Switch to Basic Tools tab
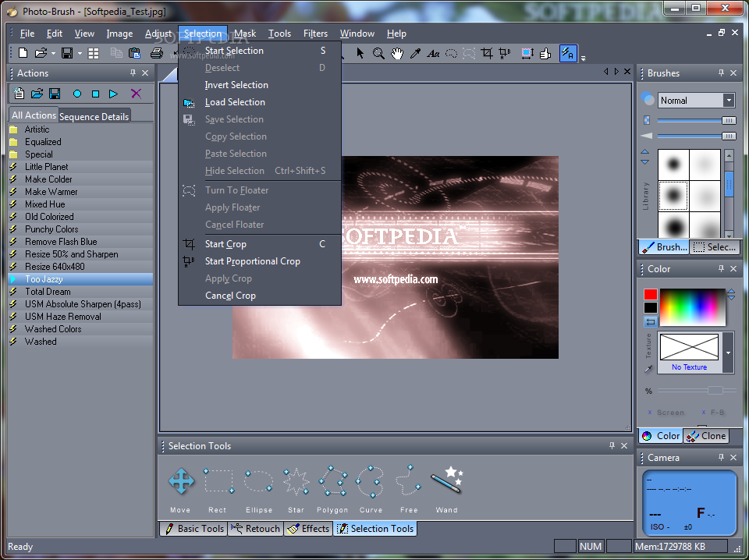The image size is (749, 560). [193, 529]
